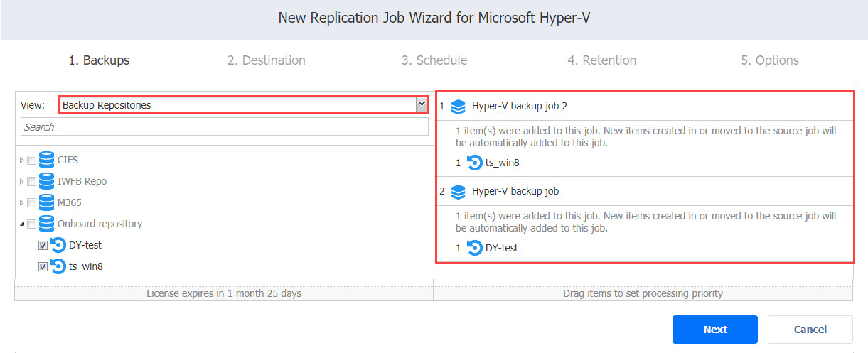868x353 pixels.
Task: Collapse the Onboard repository tree node
Action: [22, 224]
